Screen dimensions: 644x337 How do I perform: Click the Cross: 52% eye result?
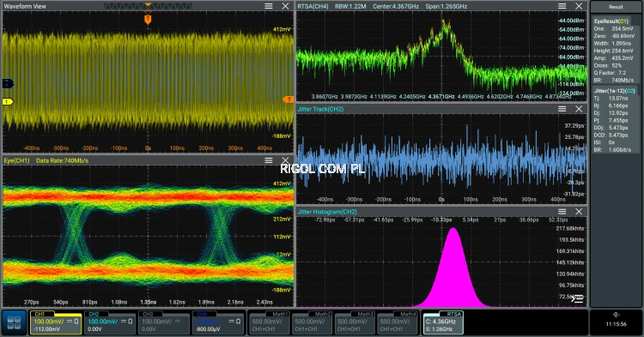click(608, 65)
